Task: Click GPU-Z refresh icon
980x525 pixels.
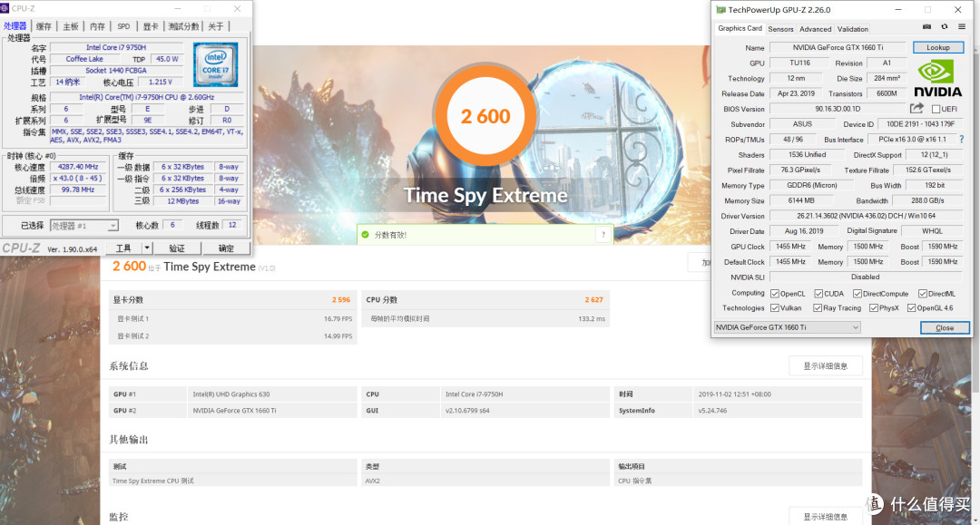Action: pos(945,27)
